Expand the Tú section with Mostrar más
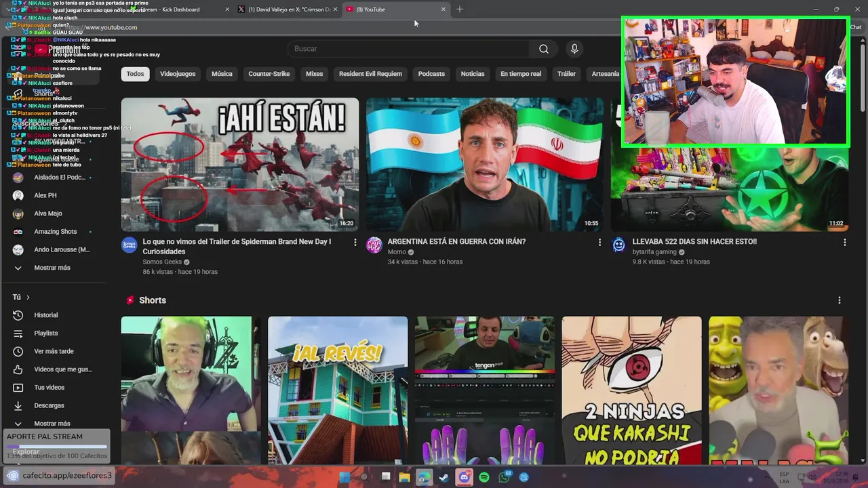 (53, 424)
